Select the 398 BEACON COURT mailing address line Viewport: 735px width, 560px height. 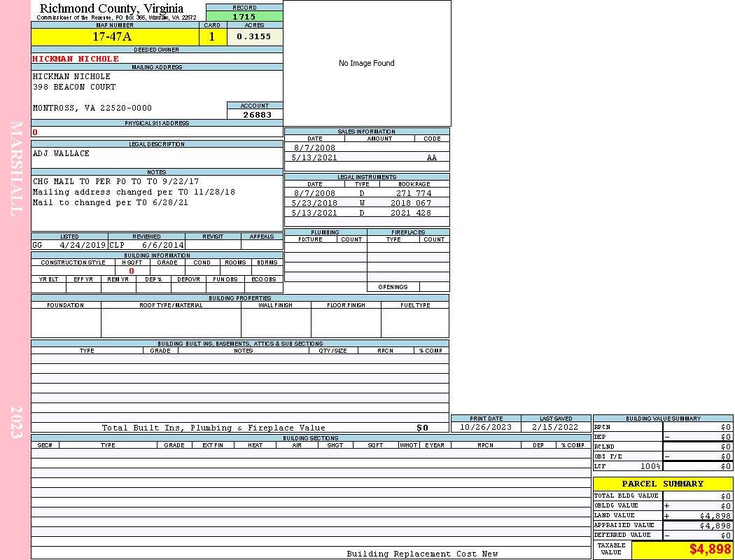coord(74,87)
